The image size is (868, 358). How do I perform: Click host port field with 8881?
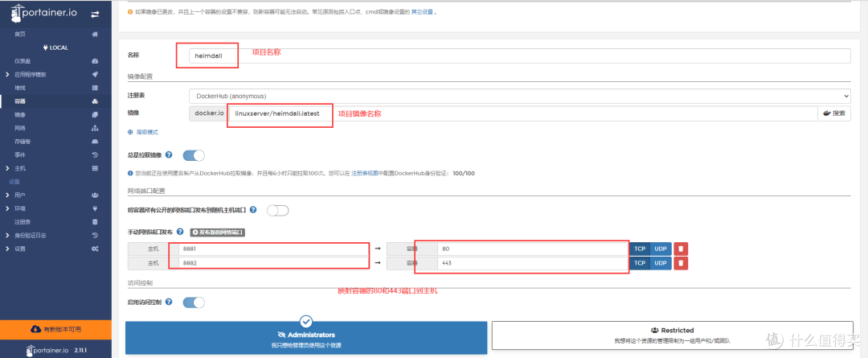tap(275, 249)
